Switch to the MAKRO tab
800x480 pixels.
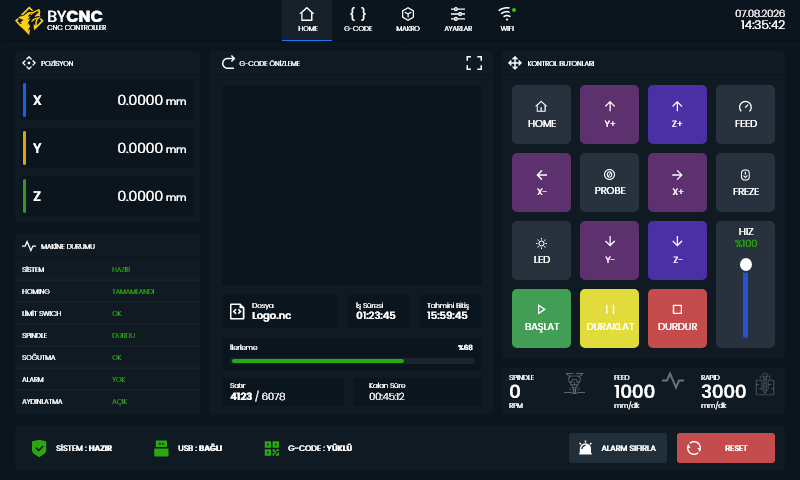tap(408, 19)
